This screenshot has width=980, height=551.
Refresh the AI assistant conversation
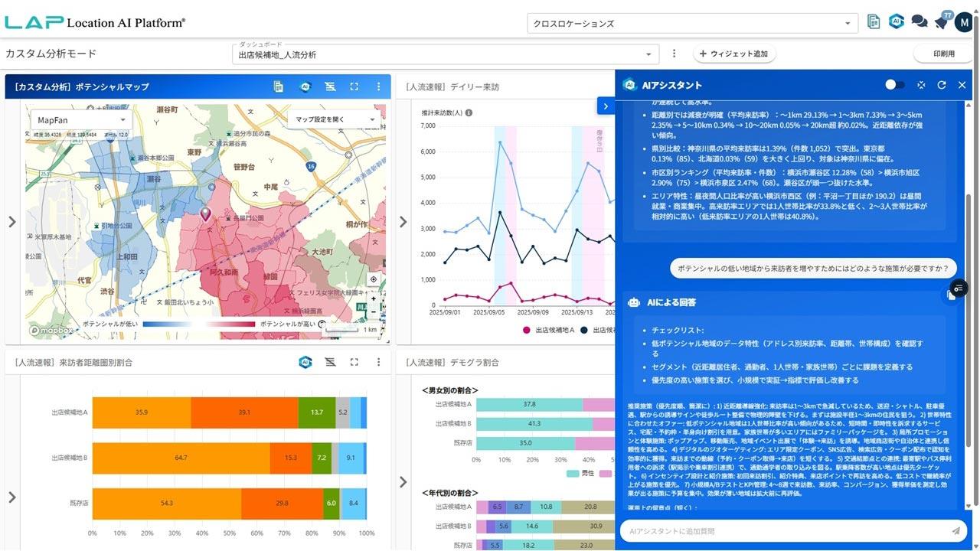pos(941,85)
